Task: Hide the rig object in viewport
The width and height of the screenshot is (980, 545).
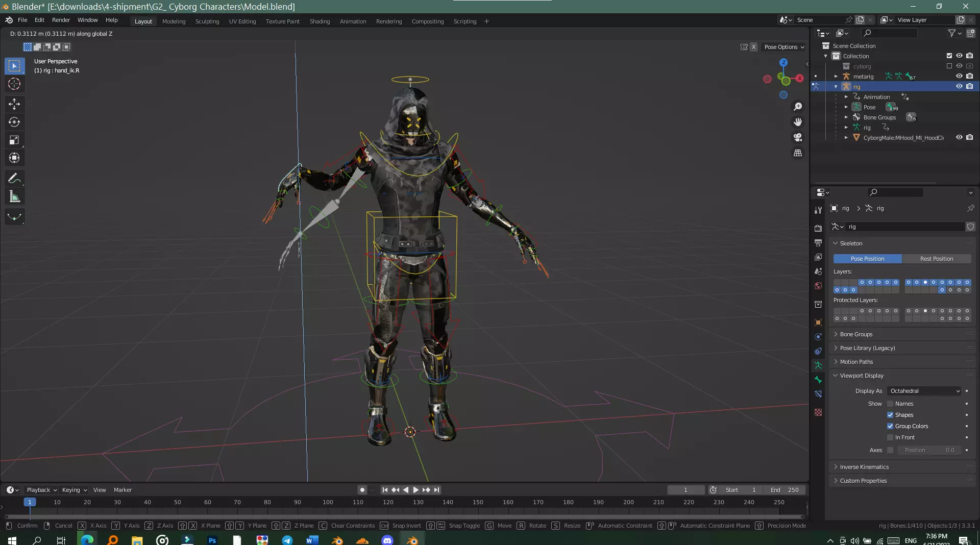Action: click(959, 86)
